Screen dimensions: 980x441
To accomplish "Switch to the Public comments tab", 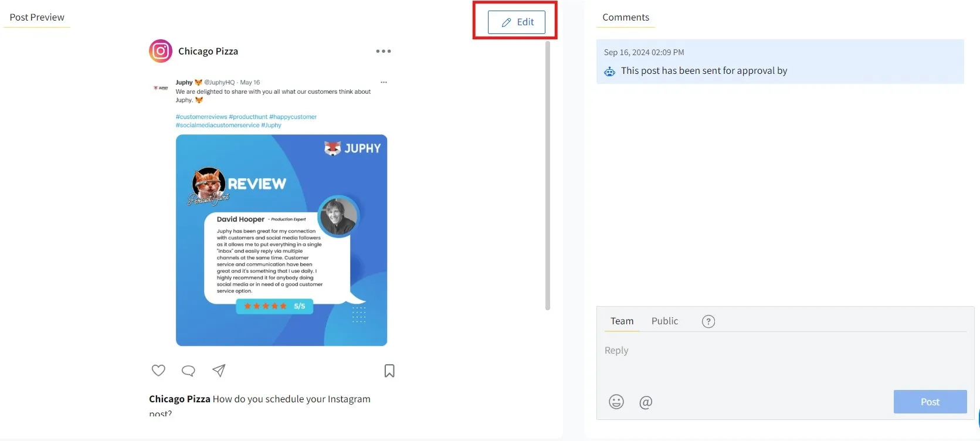I will pyautogui.click(x=664, y=321).
